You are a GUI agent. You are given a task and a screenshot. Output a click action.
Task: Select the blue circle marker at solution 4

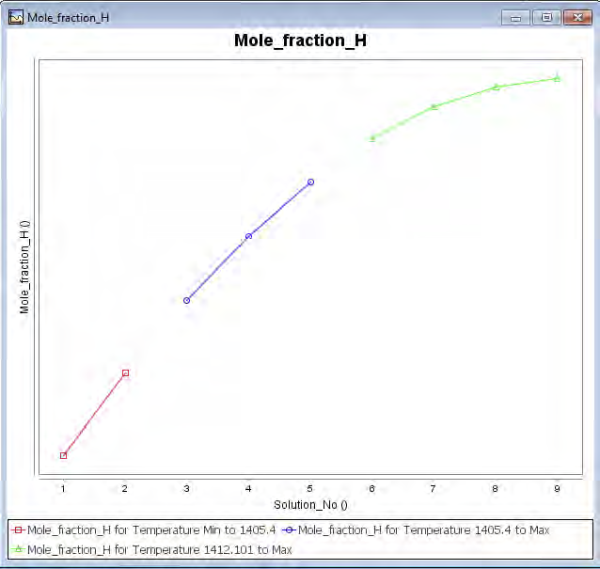pos(248,236)
